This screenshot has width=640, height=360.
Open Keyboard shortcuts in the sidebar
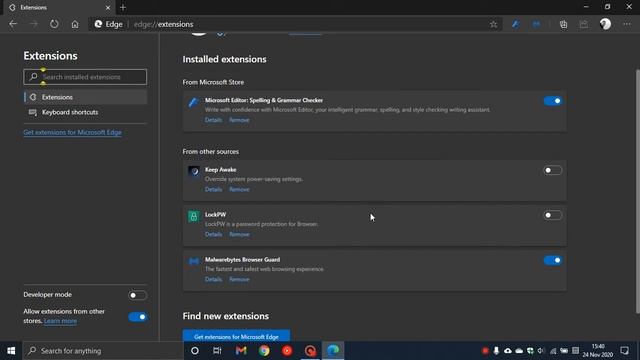(85, 112)
